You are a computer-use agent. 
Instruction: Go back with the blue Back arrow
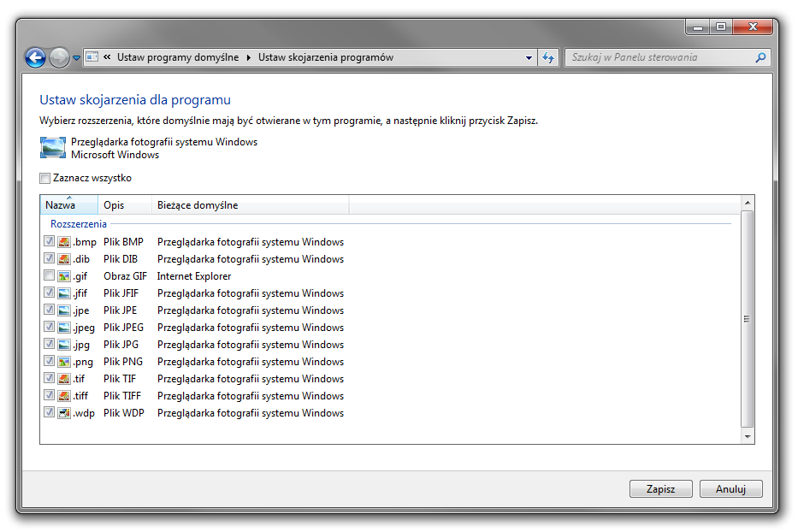(35, 57)
